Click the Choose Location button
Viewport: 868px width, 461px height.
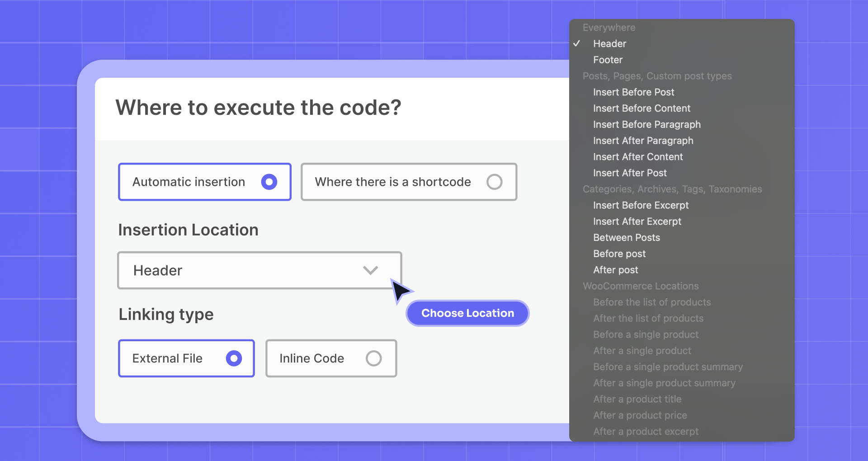[x=467, y=313]
